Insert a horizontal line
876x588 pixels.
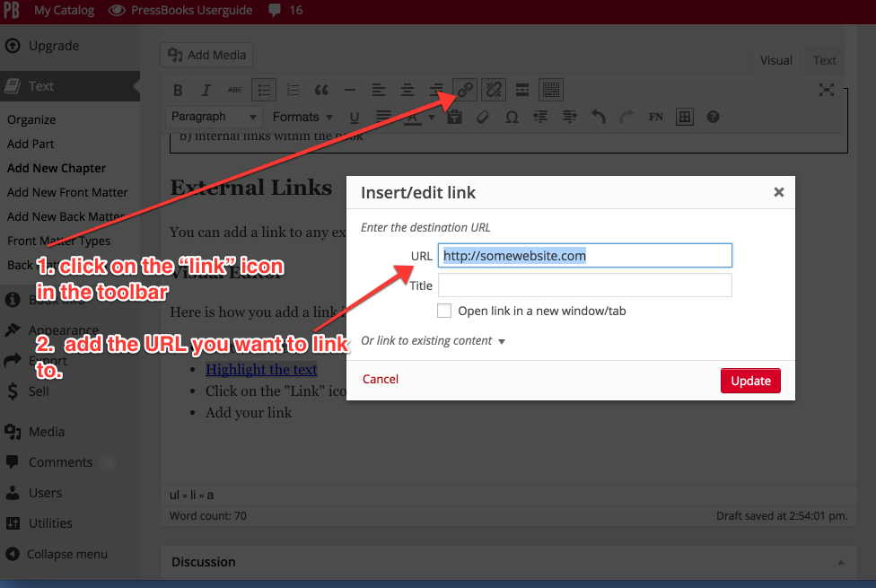(350, 90)
